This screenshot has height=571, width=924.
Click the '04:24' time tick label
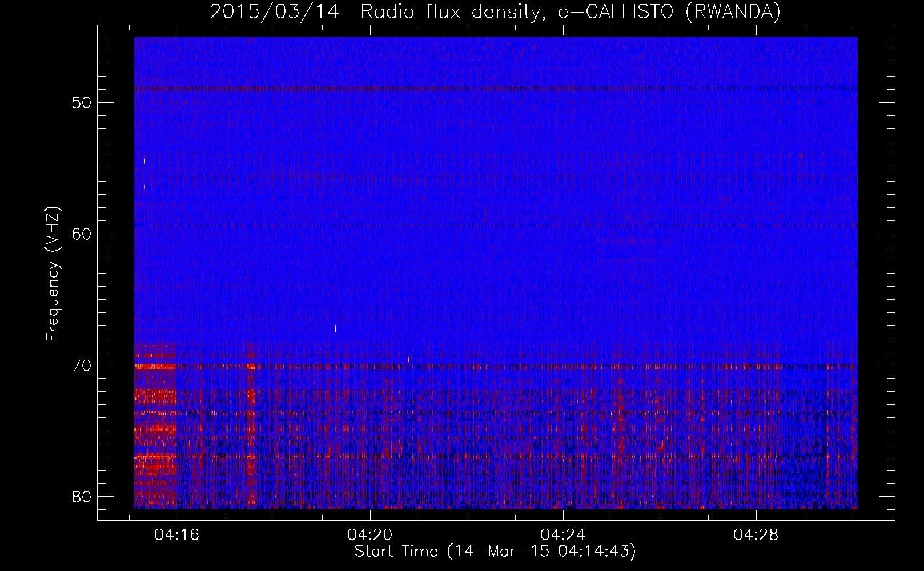(563, 535)
